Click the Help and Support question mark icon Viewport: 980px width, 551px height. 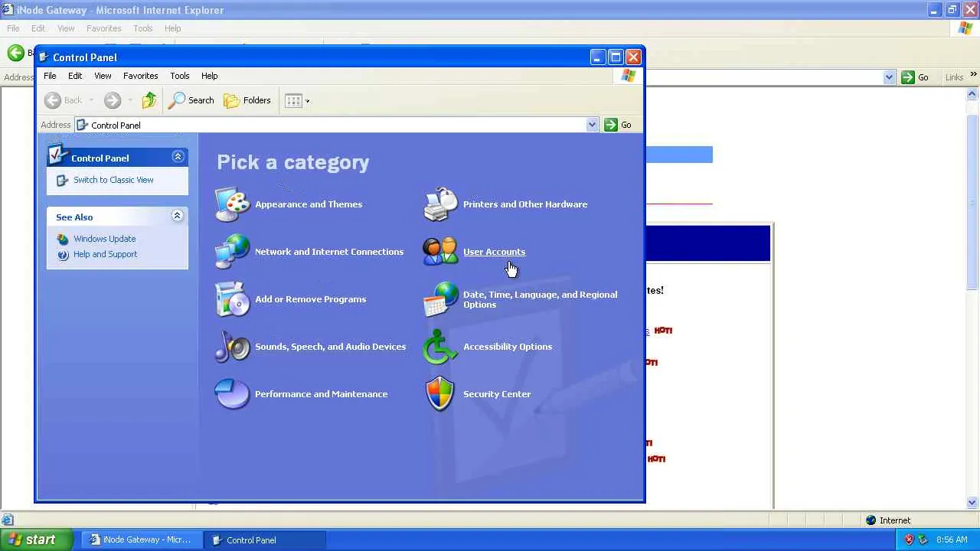[x=63, y=255]
